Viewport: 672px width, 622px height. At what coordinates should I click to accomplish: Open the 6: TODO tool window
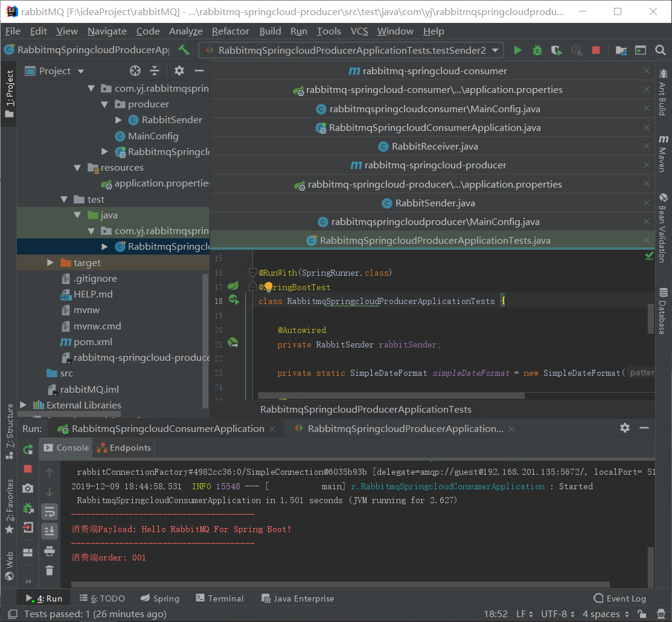(x=102, y=598)
